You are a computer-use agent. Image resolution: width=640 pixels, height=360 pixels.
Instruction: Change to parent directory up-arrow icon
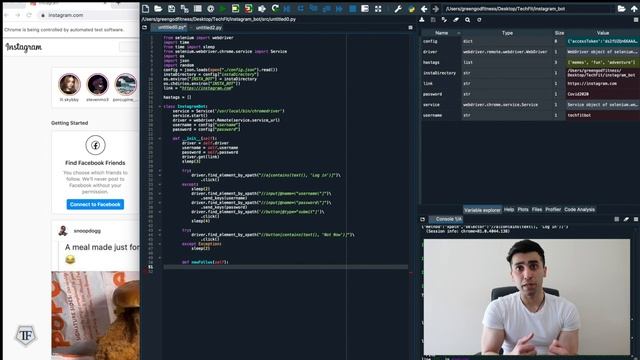tap(634, 9)
